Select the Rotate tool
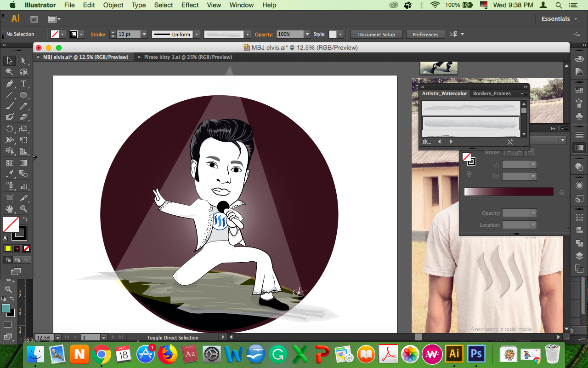 (x=9, y=129)
